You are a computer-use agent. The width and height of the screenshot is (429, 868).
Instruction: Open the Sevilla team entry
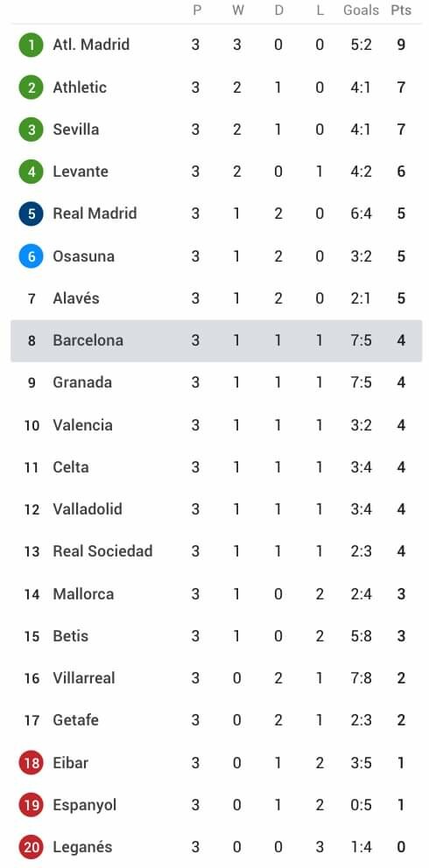click(76, 129)
